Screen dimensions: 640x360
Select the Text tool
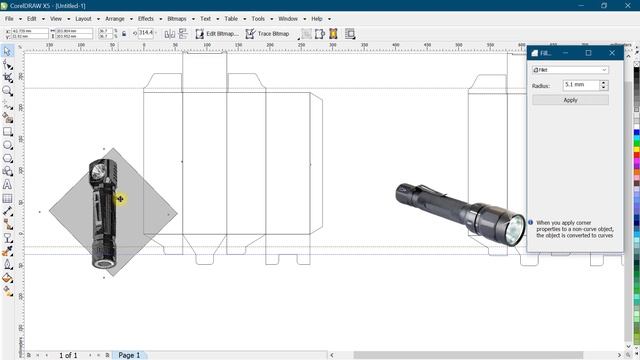point(7,184)
